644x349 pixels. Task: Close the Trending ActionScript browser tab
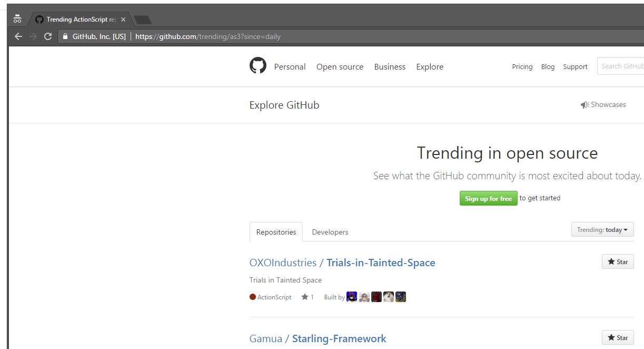click(123, 20)
